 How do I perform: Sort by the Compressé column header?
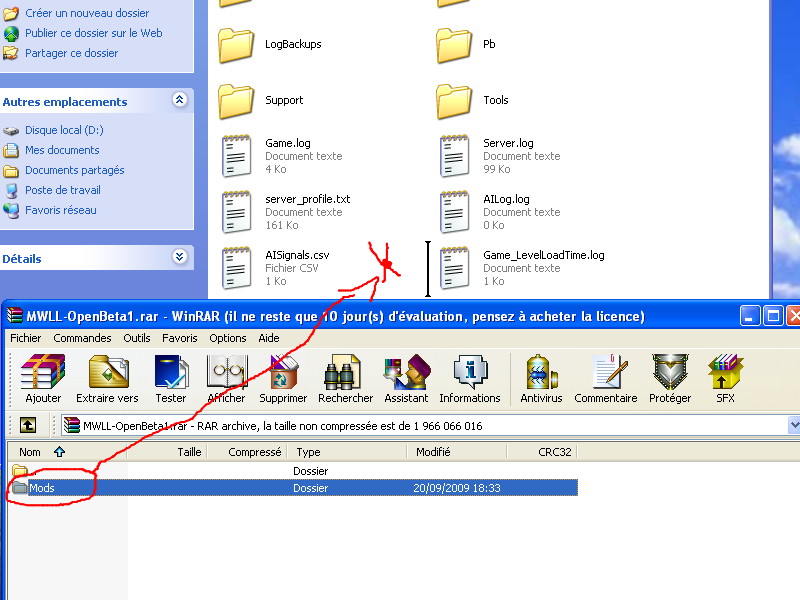[245, 452]
